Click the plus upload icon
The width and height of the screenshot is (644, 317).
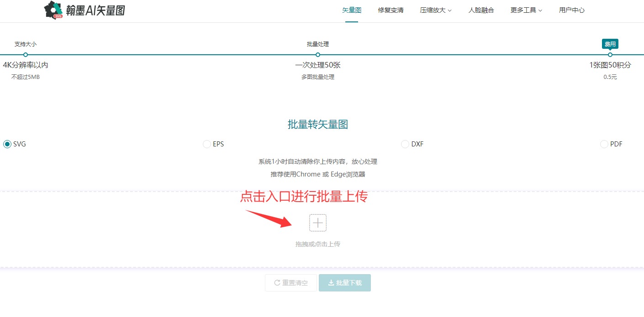click(318, 223)
